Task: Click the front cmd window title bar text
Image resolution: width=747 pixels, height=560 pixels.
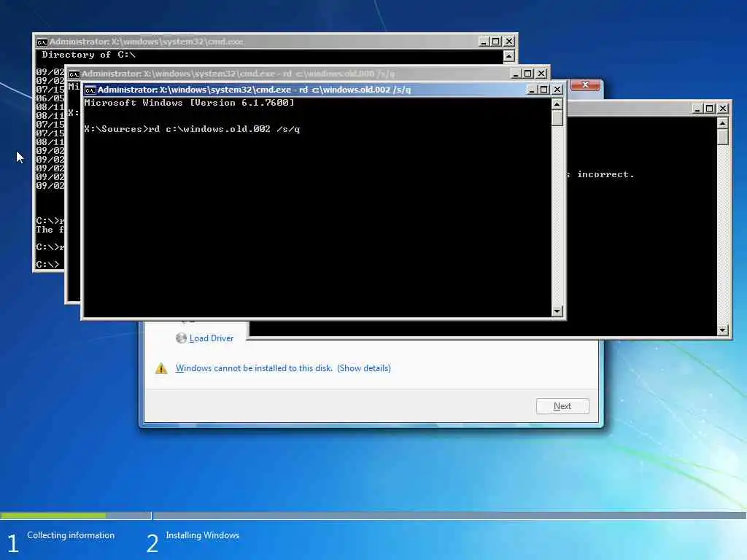Action: tap(254, 90)
